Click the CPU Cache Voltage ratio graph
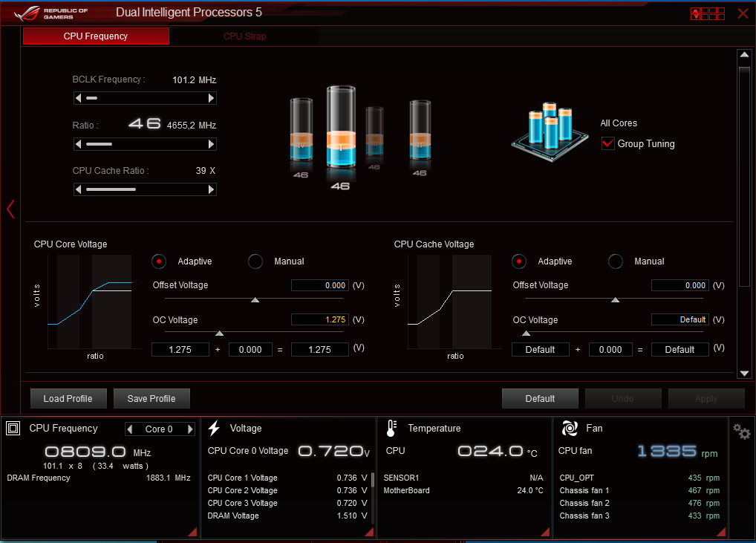Viewport: 756px width, 543px height. point(450,302)
